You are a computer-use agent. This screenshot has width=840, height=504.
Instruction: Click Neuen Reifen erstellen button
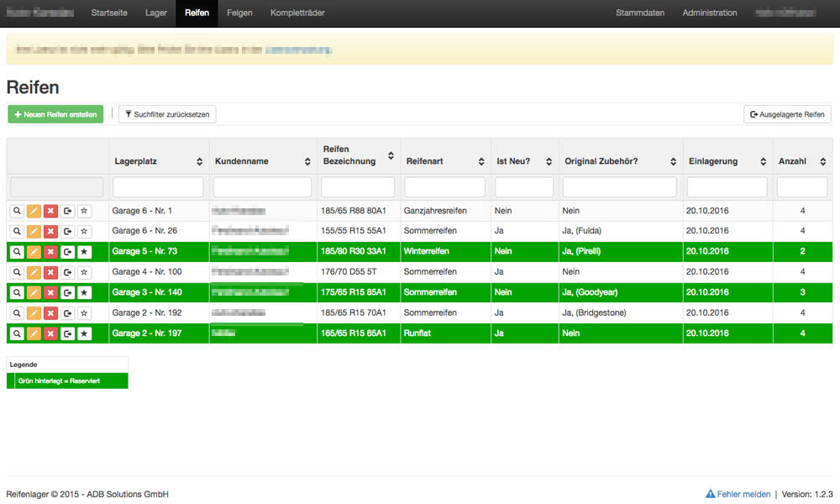click(55, 114)
